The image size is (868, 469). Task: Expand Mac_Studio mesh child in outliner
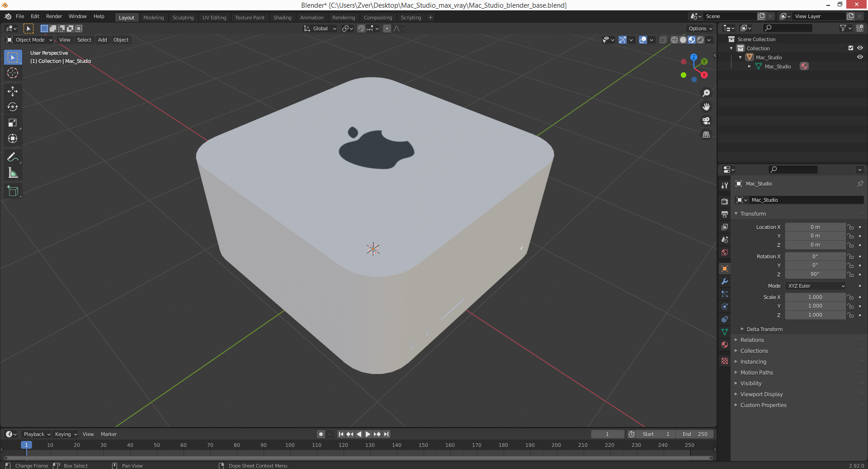pos(750,66)
